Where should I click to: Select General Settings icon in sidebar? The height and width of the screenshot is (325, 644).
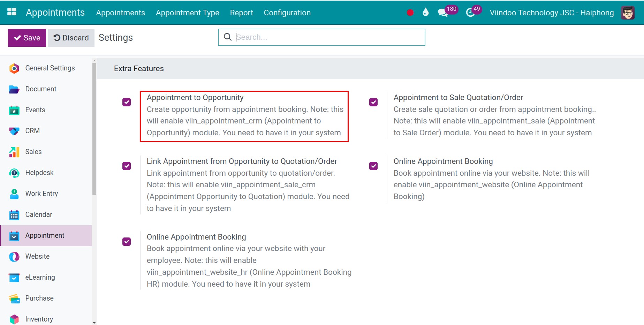(14, 68)
